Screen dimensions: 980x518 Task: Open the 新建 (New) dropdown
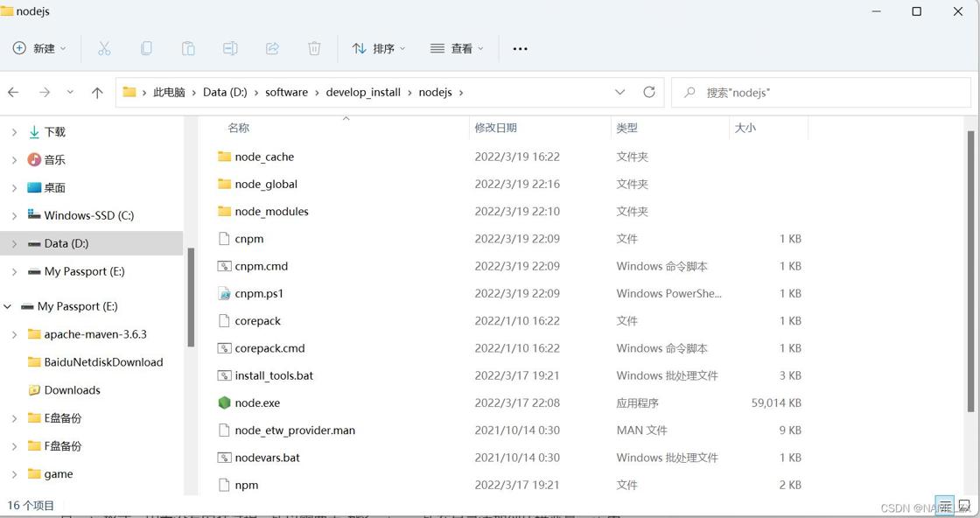point(39,48)
